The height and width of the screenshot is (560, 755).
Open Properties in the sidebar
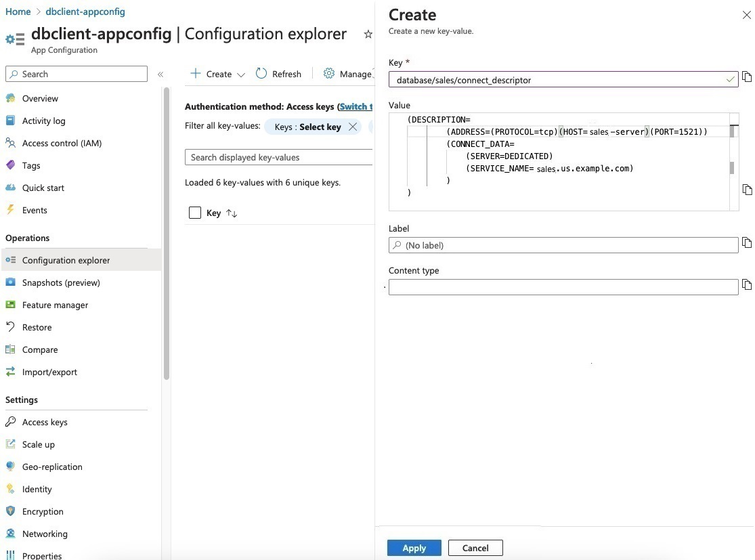pyautogui.click(x=42, y=555)
